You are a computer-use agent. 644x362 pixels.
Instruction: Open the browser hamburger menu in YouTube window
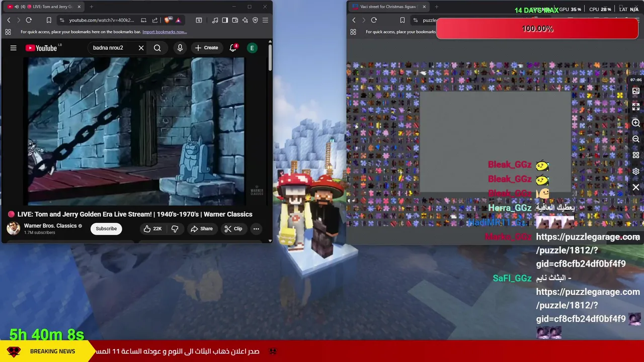265,20
